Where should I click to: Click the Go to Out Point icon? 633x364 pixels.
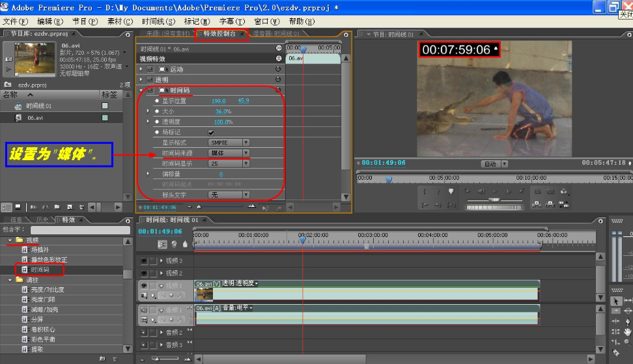pyautogui.click(x=439, y=204)
